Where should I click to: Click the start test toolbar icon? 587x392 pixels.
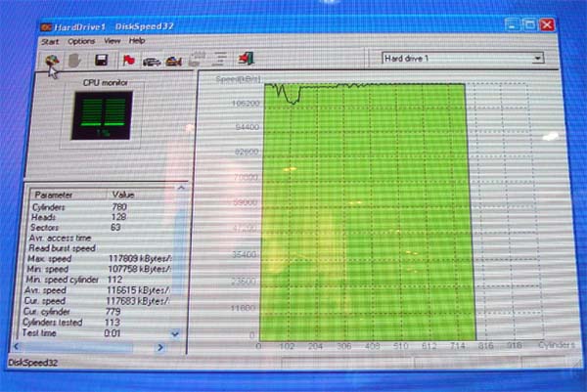[x=53, y=61]
